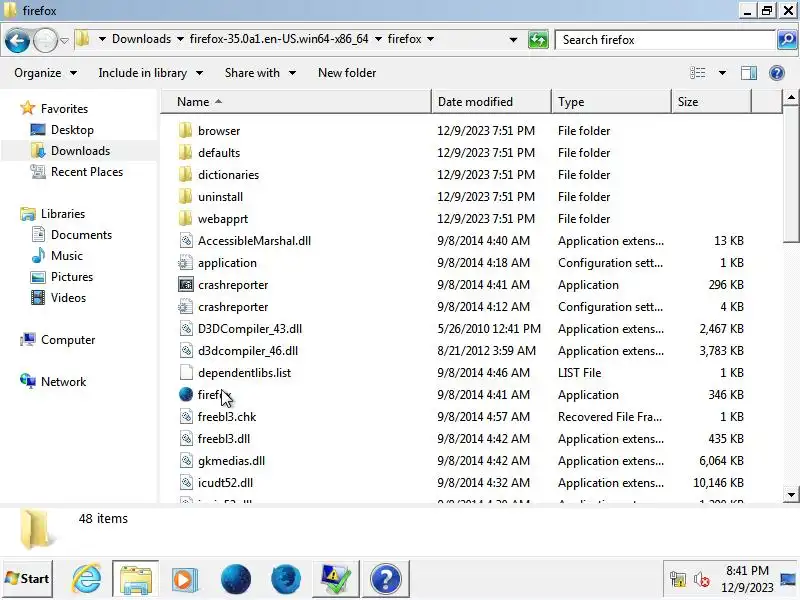Select the dictionaries folder name
The width and height of the screenshot is (800, 600).
tap(228, 174)
